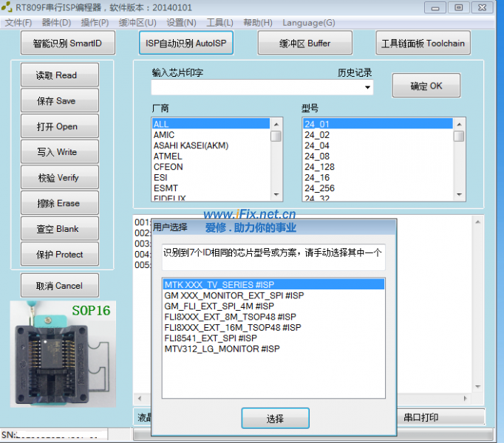Click the ISP自动识别 AutoISP button
Viewport: 504px width, 443px height.
tap(186, 43)
